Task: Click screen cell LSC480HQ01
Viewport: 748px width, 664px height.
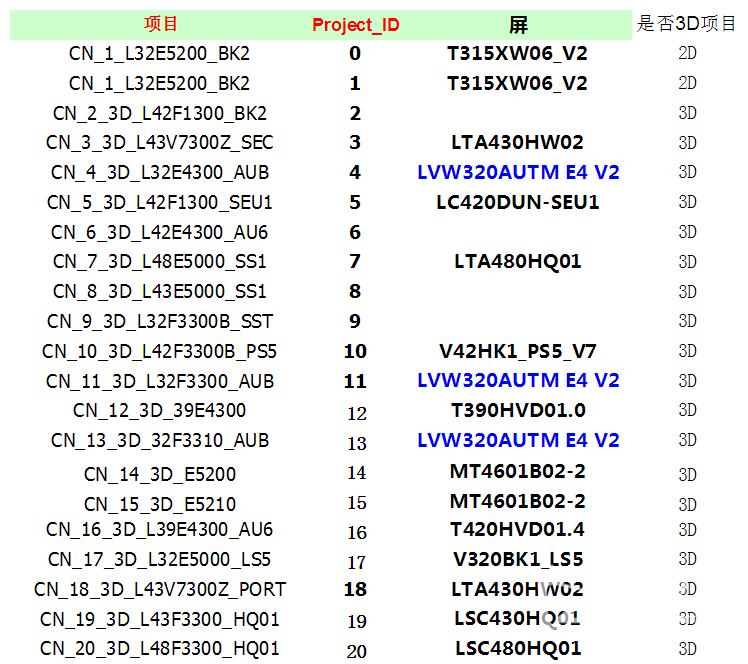Action: (518, 649)
